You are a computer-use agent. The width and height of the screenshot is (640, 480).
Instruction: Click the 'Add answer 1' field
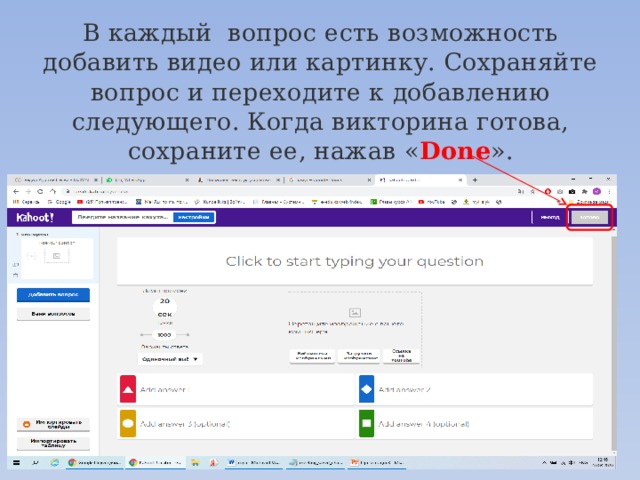[245, 389]
